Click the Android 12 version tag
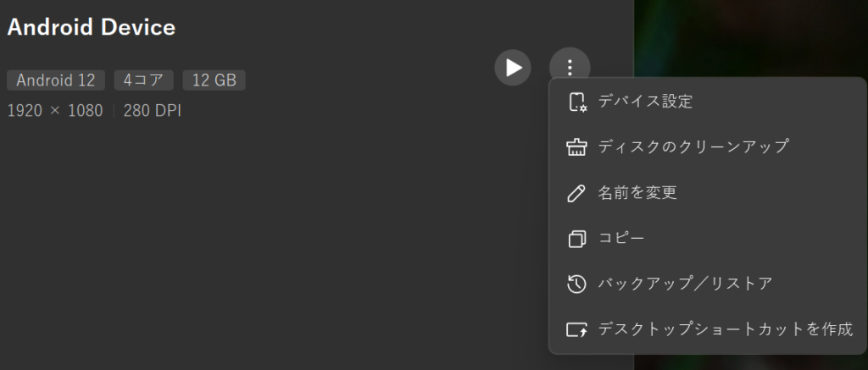Viewport: 868px width, 370px height. (56, 80)
